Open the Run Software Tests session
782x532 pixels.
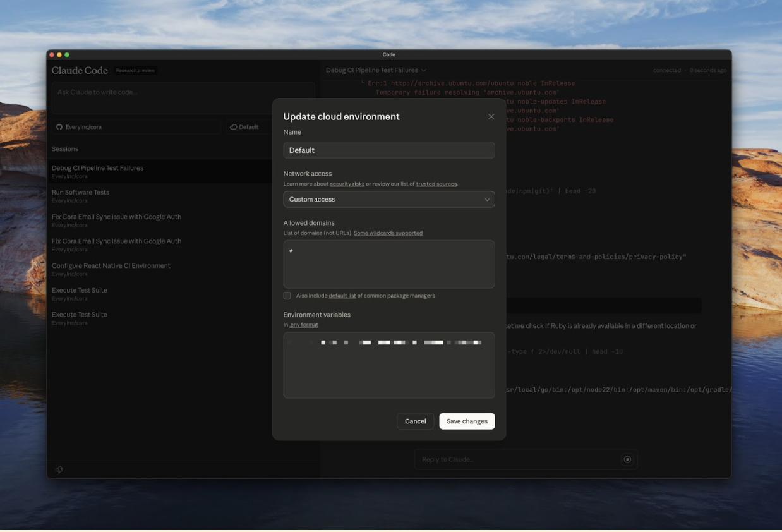[x=80, y=192]
